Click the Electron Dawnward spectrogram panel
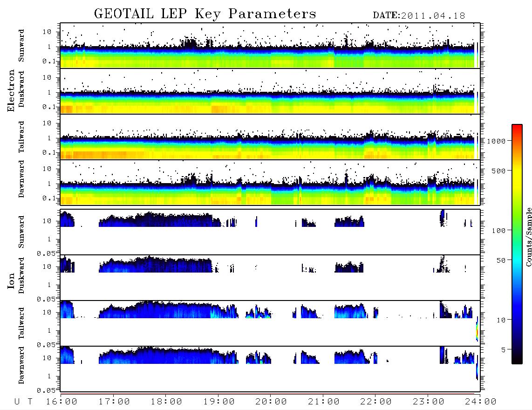 (270, 183)
